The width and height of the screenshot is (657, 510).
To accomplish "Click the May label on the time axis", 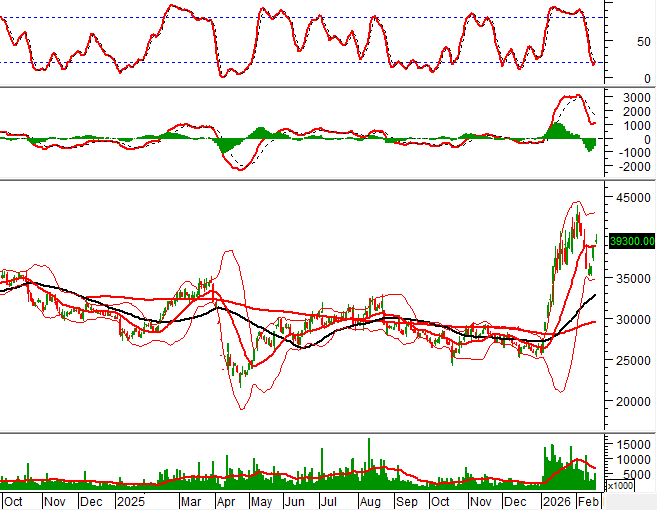I will [x=261, y=500].
